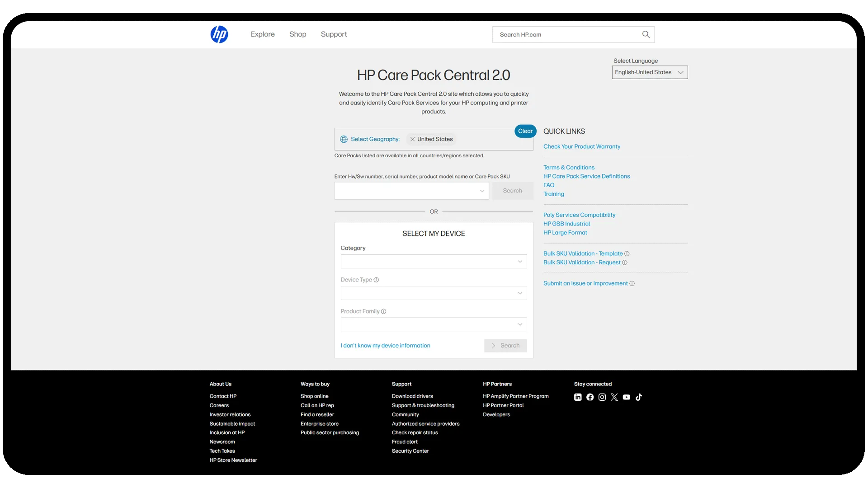Click the info icon beside Device Type
This screenshot has height=488, width=868.
[x=377, y=280]
